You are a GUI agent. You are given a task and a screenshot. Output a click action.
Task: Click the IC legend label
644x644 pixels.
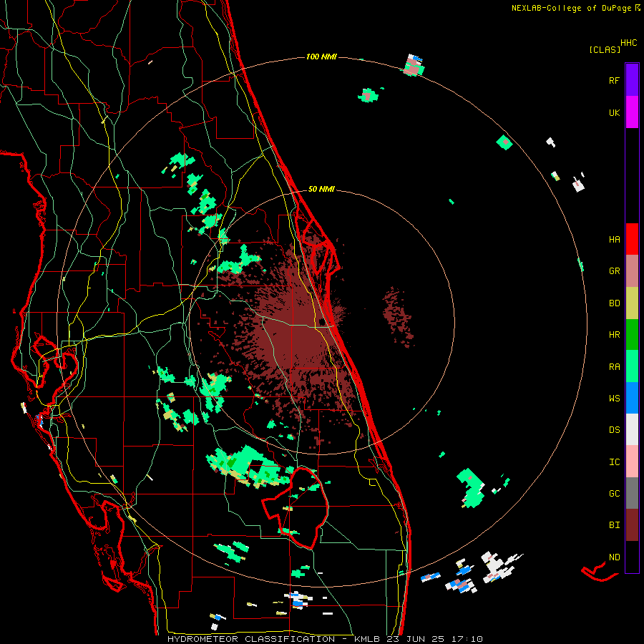[614, 462]
